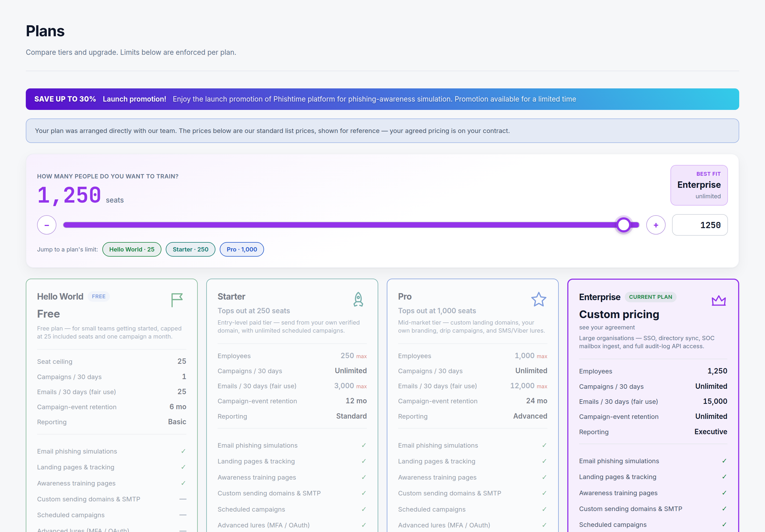The image size is (765, 532).
Task: Click Starter Campaigns / 30 days Unlimited value
Action: point(351,371)
